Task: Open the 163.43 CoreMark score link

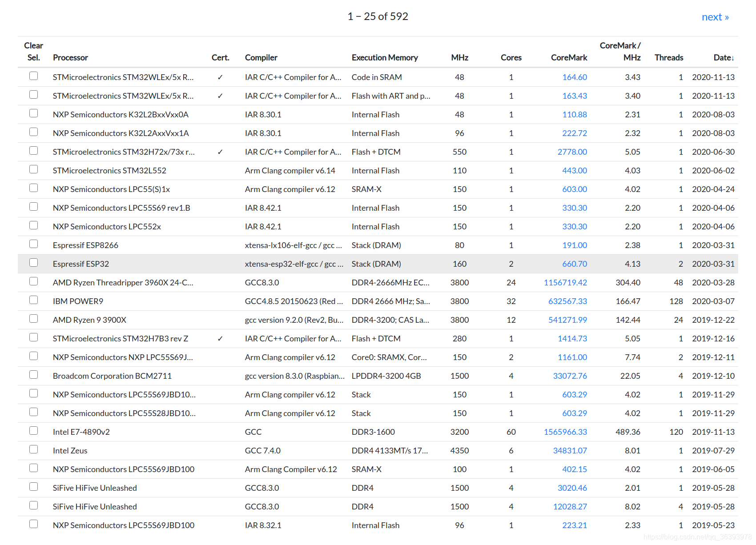Action: 575,96
